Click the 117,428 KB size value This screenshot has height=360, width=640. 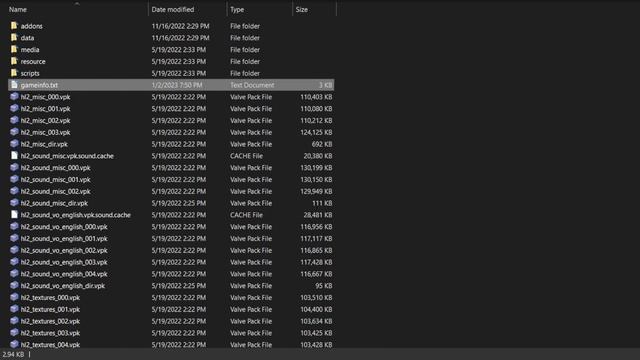pyautogui.click(x=316, y=262)
